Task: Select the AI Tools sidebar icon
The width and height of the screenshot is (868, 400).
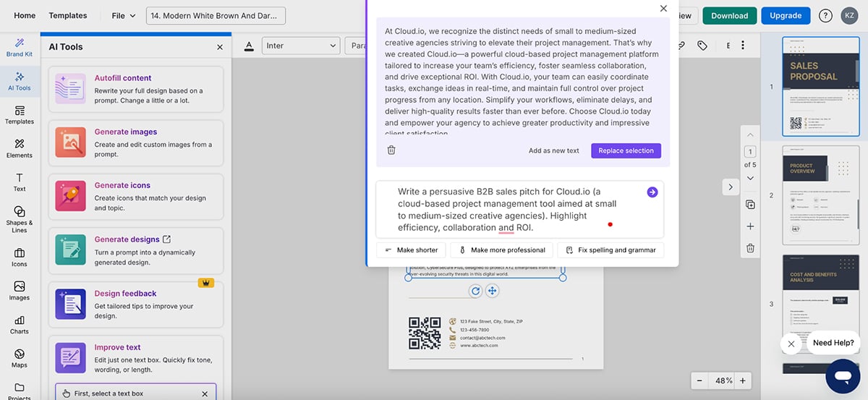Action: tap(20, 81)
